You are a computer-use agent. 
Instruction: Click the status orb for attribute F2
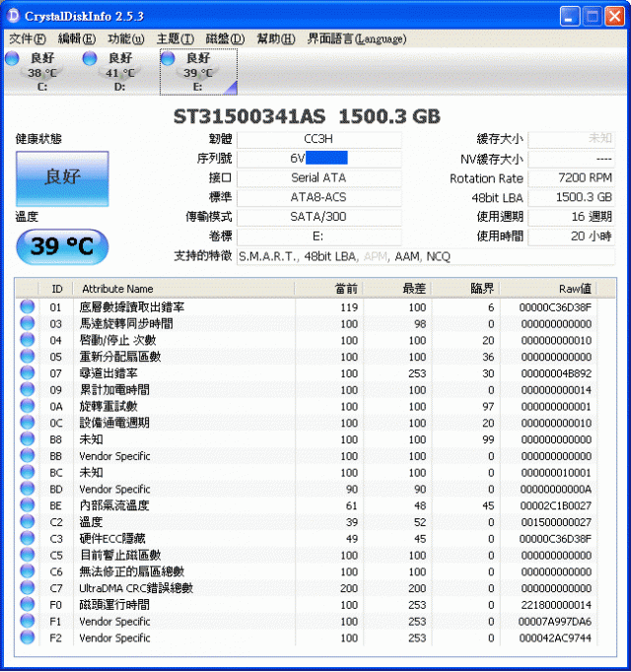click(x=28, y=638)
